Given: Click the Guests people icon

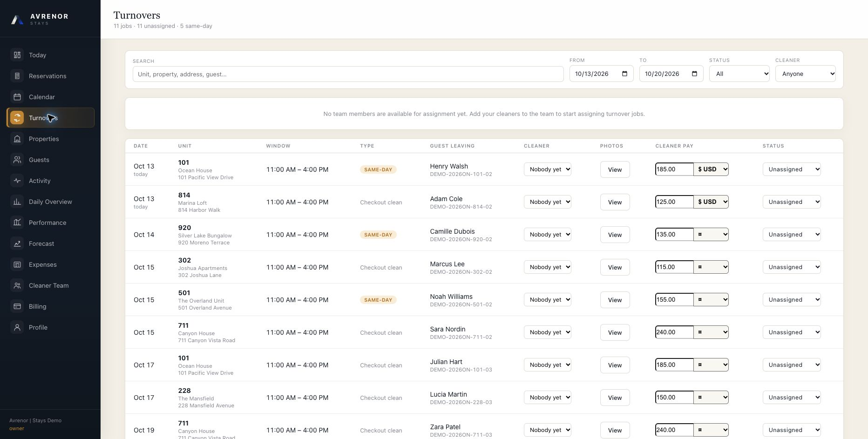Looking at the screenshot, I should coord(17,160).
